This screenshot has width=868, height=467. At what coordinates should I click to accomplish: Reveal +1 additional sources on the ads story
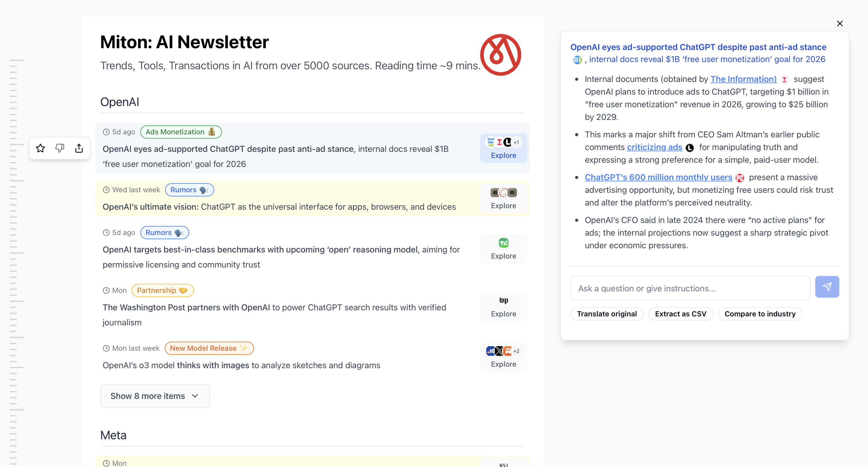point(516,142)
